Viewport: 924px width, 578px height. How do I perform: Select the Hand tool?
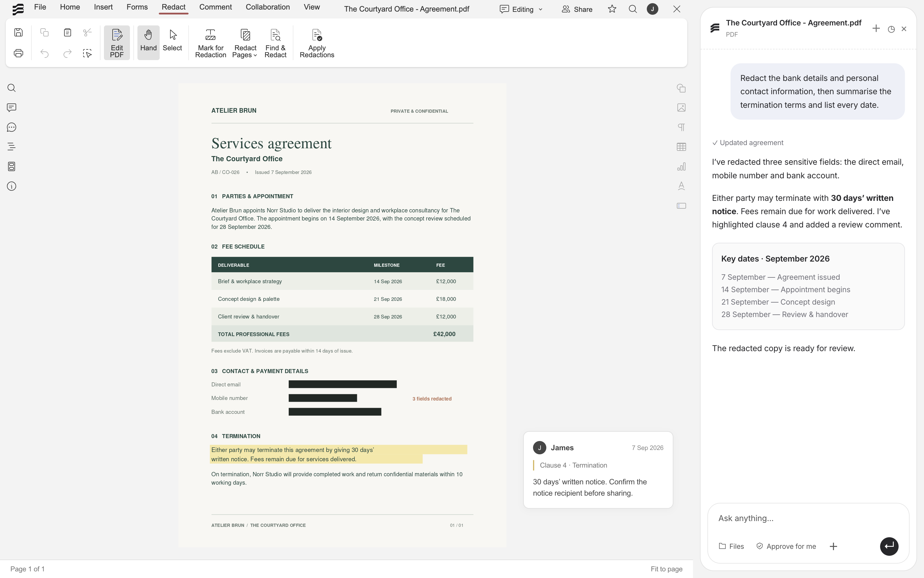coord(148,43)
